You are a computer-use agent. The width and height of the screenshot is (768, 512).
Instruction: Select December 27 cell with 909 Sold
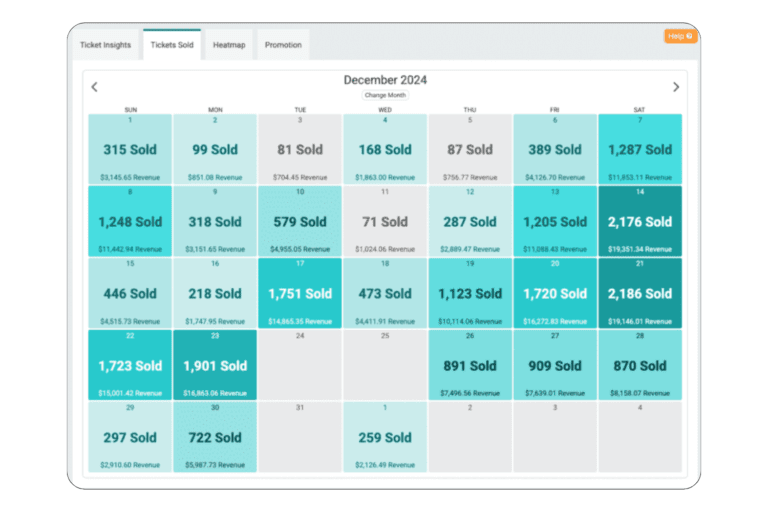(x=555, y=366)
